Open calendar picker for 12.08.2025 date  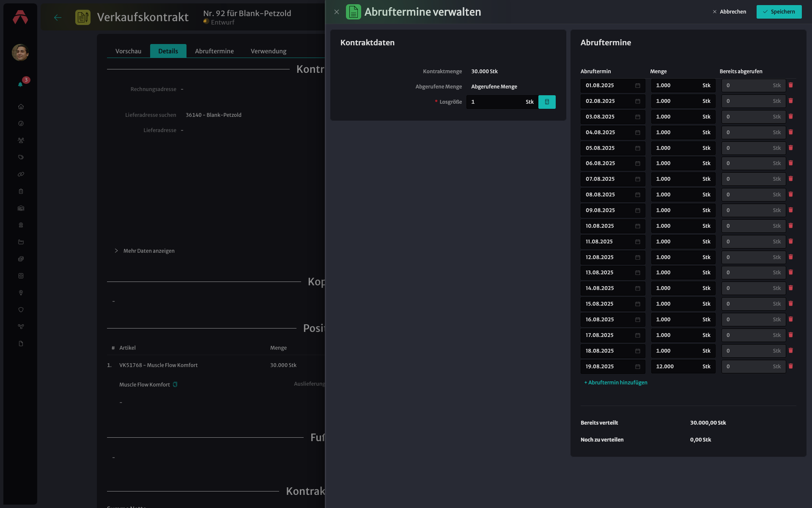pos(638,257)
